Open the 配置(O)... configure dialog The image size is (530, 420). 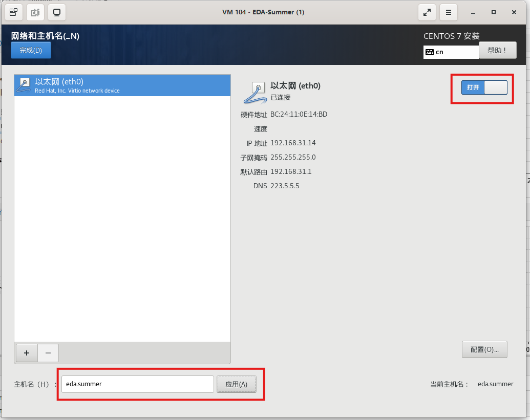pyautogui.click(x=484, y=349)
